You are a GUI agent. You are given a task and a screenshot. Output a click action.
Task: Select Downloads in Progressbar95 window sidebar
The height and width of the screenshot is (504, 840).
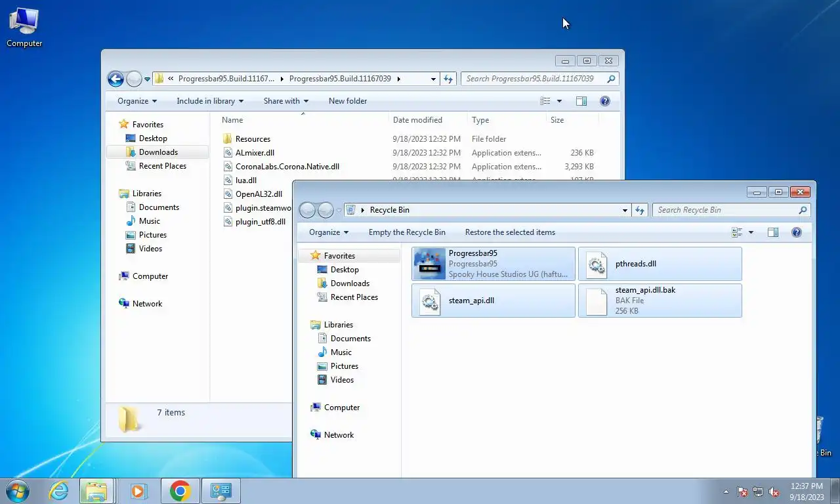coord(158,152)
